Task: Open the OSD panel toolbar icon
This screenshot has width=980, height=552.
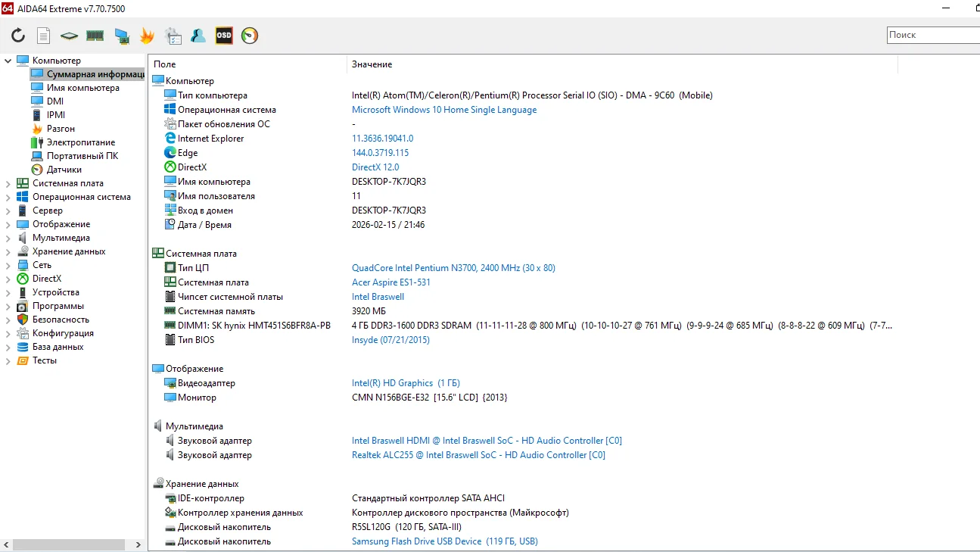Action: pos(224,36)
